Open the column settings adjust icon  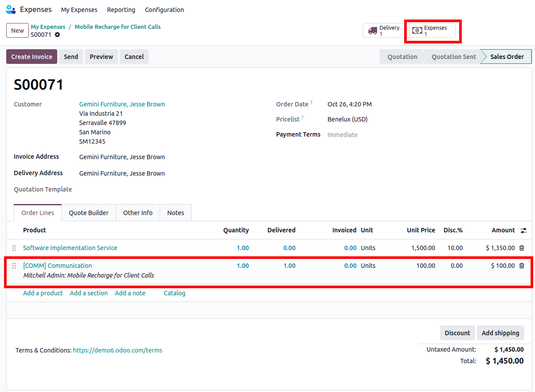click(x=524, y=231)
